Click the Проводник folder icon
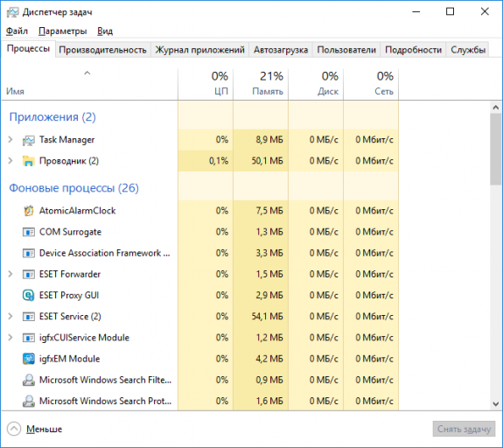This screenshot has width=503, height=448. click(x=29, y=161)
